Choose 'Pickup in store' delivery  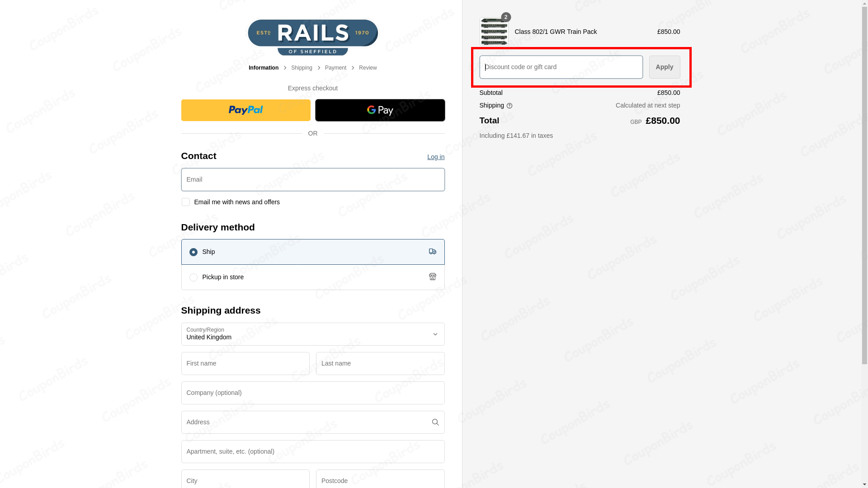[193, 277]
